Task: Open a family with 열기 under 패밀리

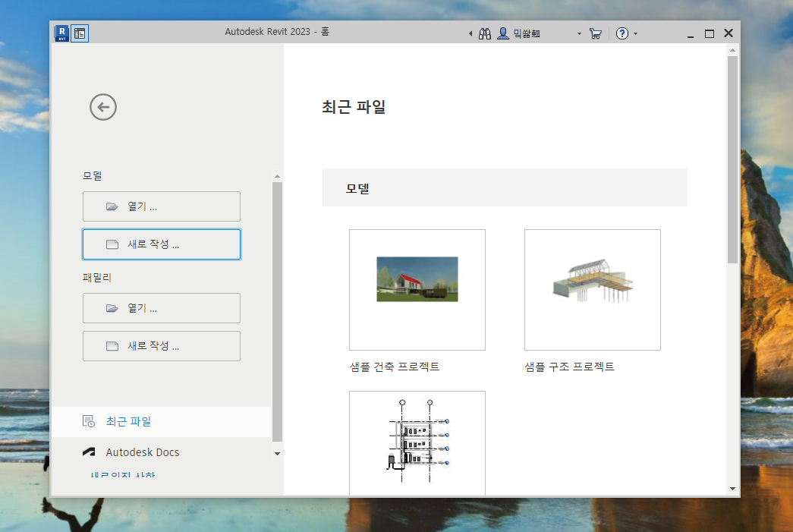Action: (162, 308)
